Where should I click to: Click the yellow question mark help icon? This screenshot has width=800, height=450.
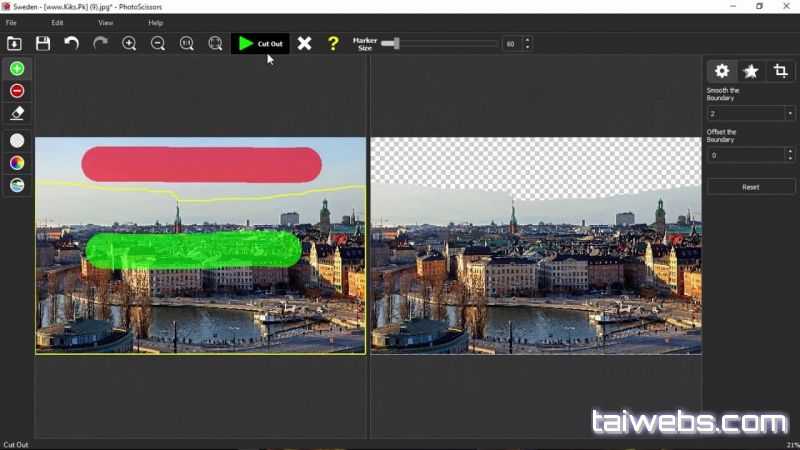click(333, 43)
